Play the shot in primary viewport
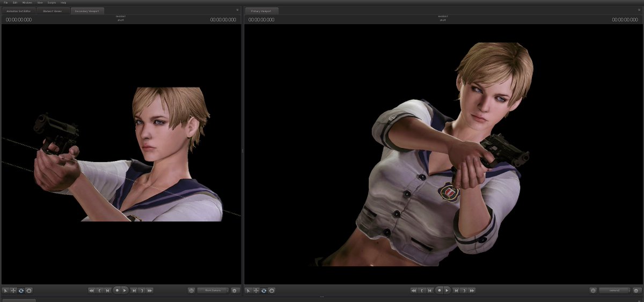The image size is (644, 302). point(447,290)
